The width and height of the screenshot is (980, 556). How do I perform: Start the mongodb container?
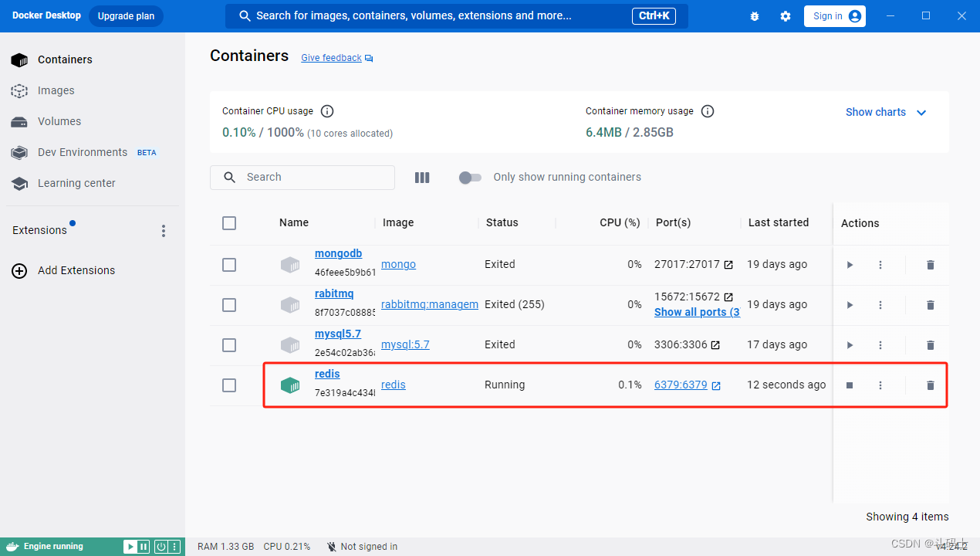(x=850, y=265)
